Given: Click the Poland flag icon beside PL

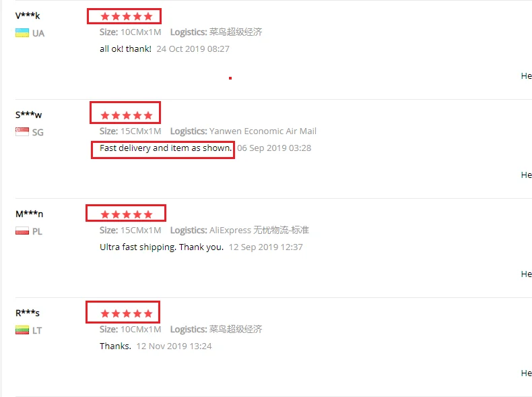Looking at the screenshot, I should (x=22, y=231).
